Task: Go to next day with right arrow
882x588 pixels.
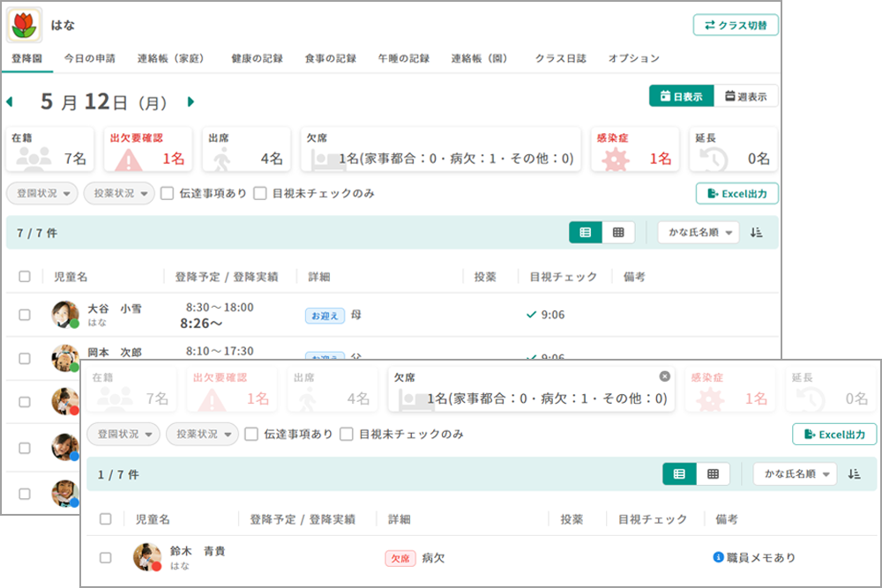Action: pos(191,102)
